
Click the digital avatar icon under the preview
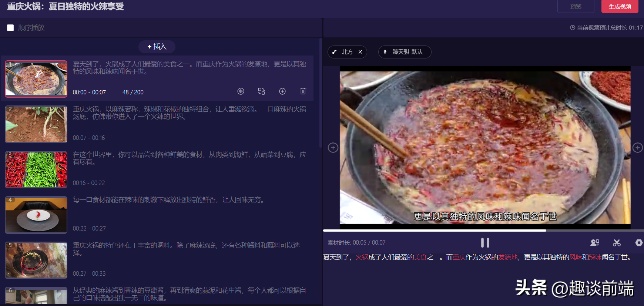[595, 243]
